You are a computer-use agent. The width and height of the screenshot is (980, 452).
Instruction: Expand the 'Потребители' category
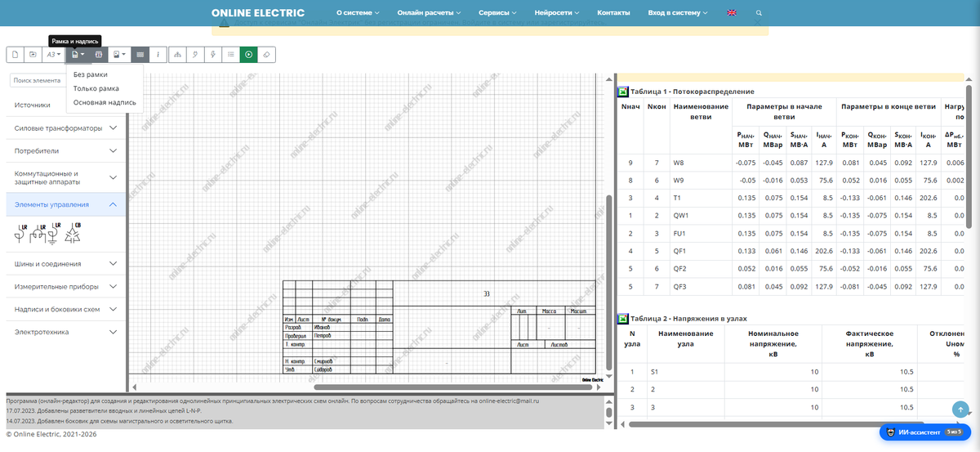tap(65, 151)
